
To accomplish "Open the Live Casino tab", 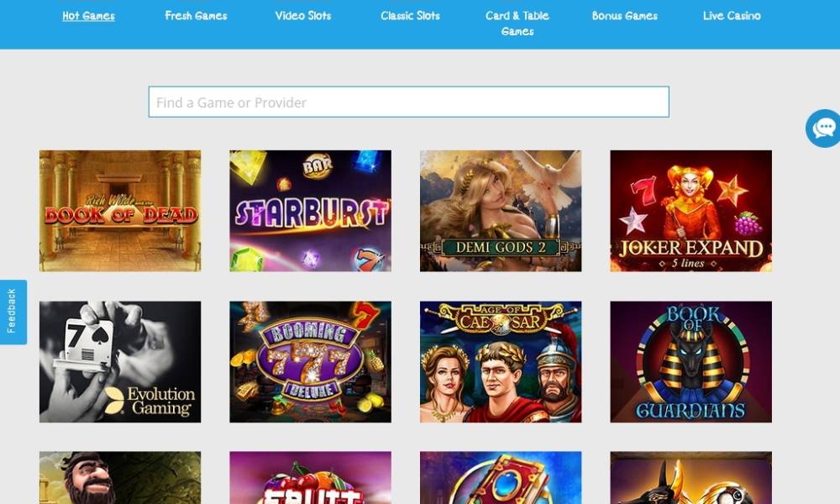I will (732, 16).
